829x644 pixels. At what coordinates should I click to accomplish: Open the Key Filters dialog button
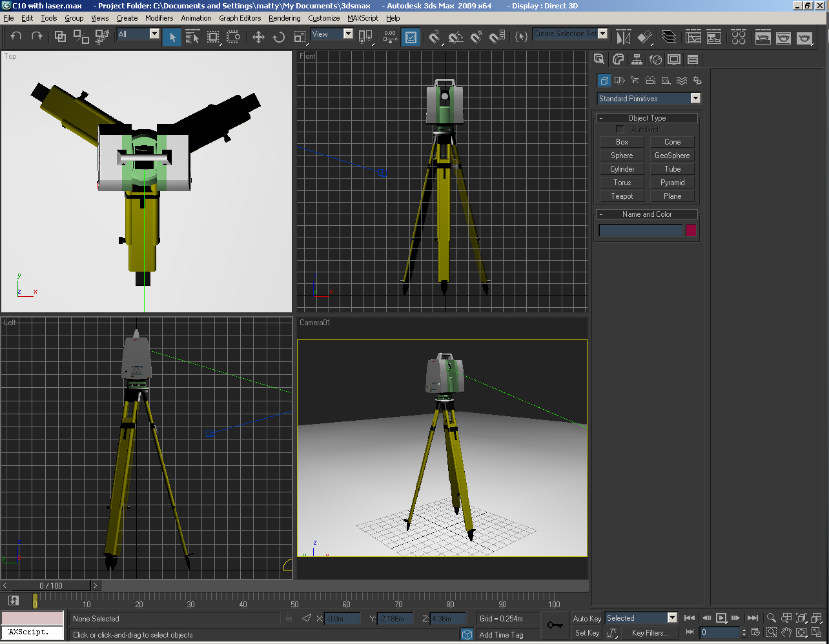coord(650,633)
